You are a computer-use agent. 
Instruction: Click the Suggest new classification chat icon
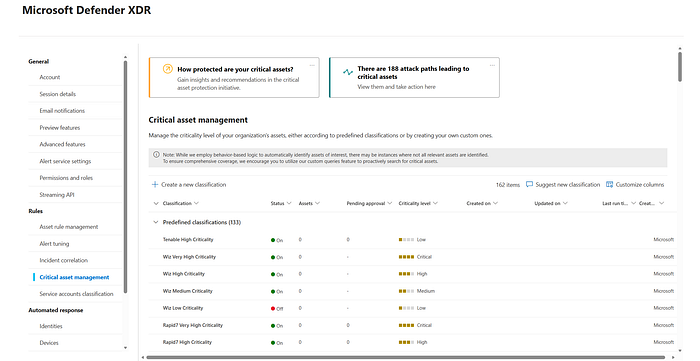coord(529,184)
